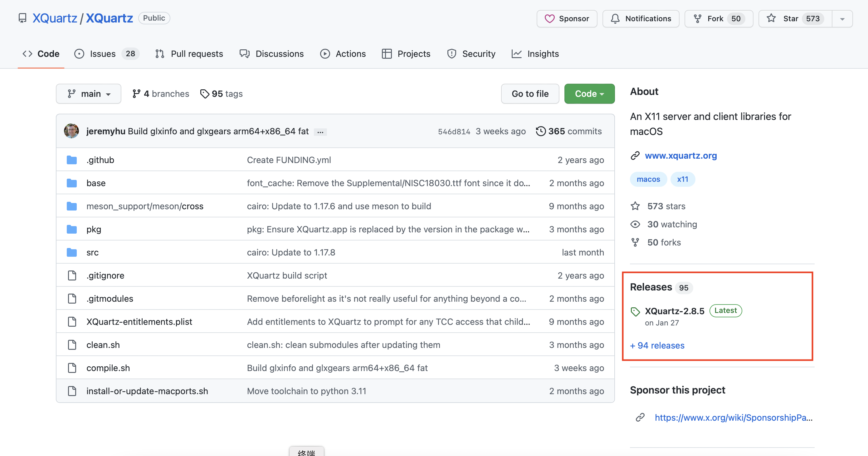
Task: Click the Issues icon with badge
Action: click(x=105, y=53)
